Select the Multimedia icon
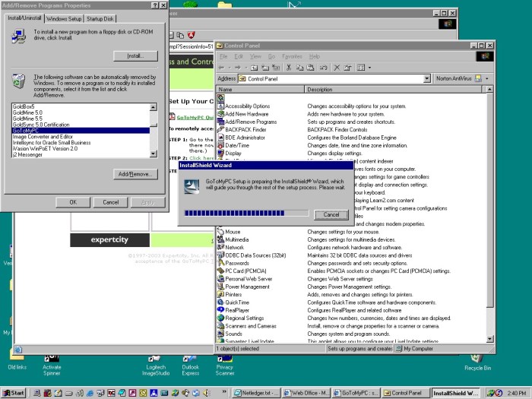 (221, 239)
